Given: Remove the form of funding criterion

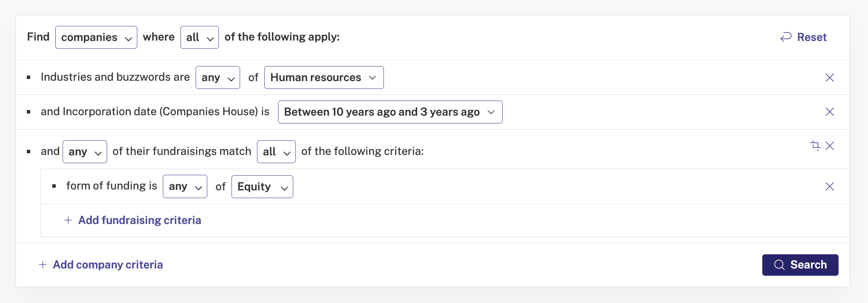Looking at the screenshot, I should click(x=830, y=186).
